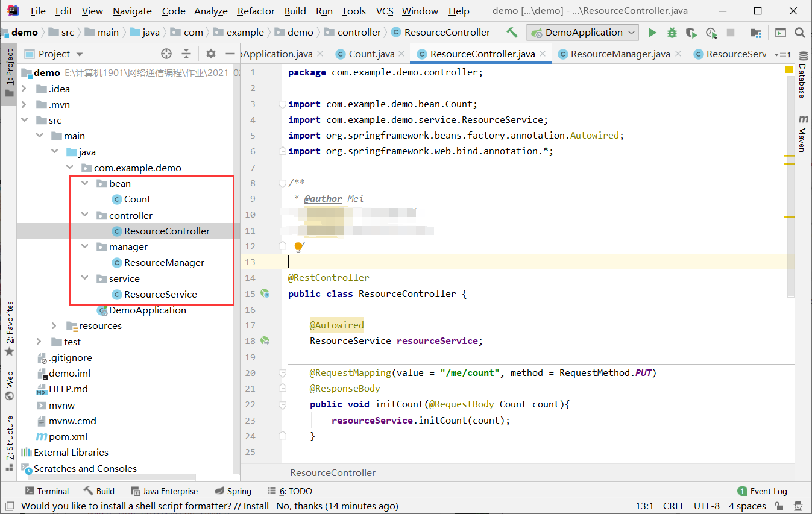812x514 pixels.
Task: Expand the resources folder
Action: point(54,325)
